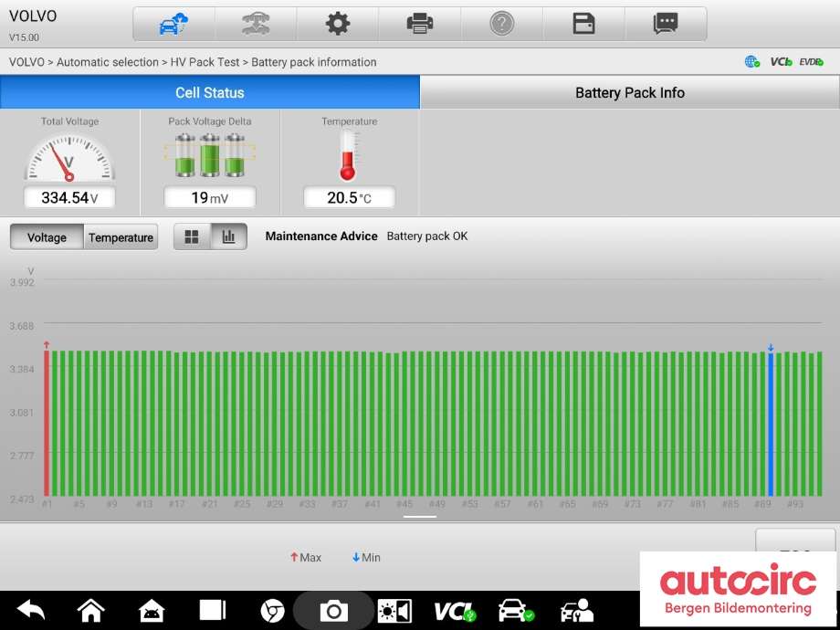The image size is (840, 630).
Task: Tap the Pack Voltage Delta battery graphic
Action: tap(209, 155)
